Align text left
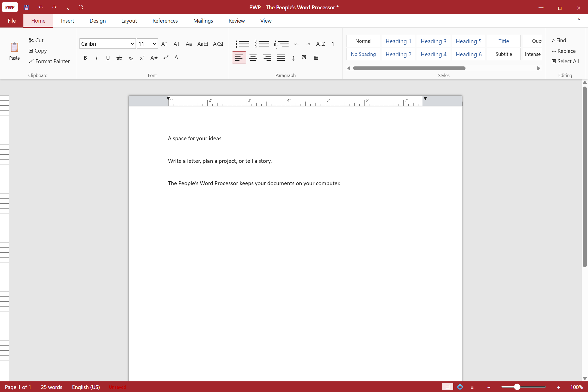 [x=239, y=57]
